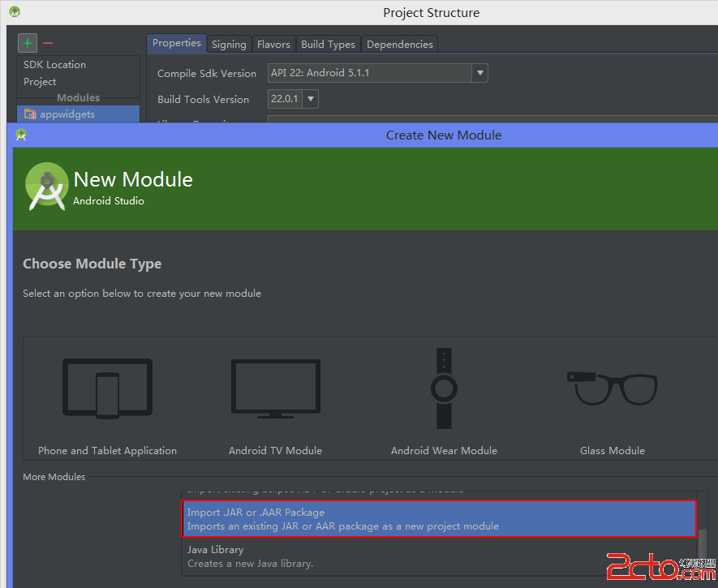Click Android Studio icon in Create New Module title bar

click(21, 135)
